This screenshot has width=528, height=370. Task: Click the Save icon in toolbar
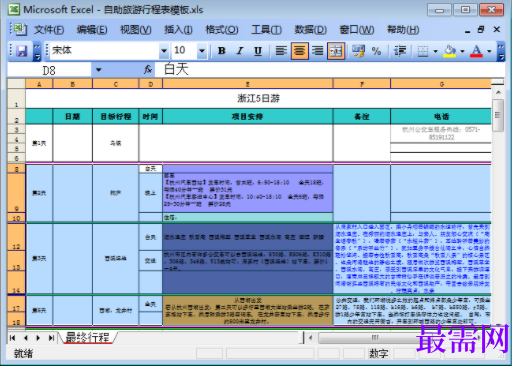click(x=22, y=51)
